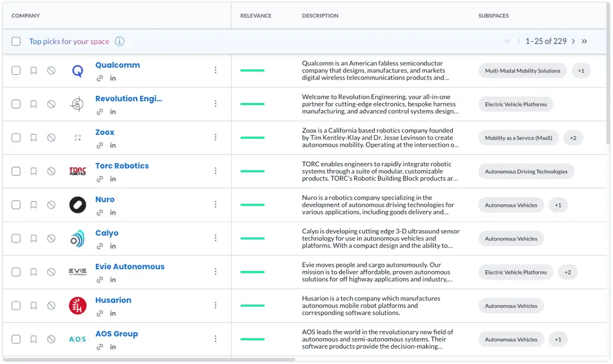613x364 pixels.
Task: Check the Top picks select-all checkbox
Action: coord(16,41)
